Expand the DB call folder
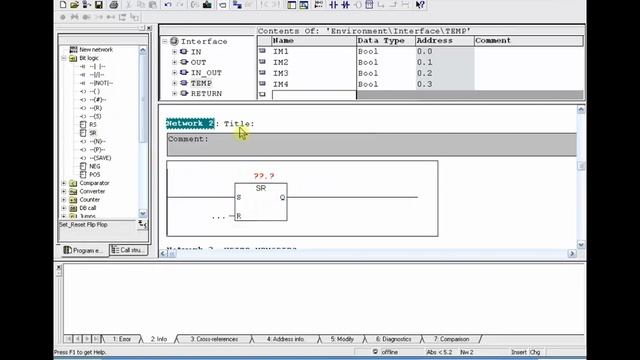Viewport: 640px width, 360px height. coord(64,208)
